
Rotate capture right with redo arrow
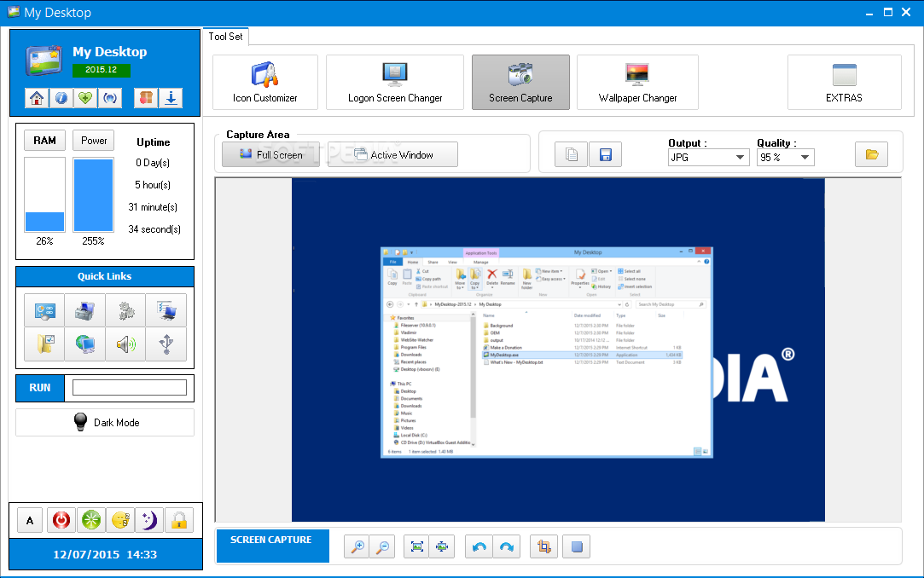[x=506, y=546]
